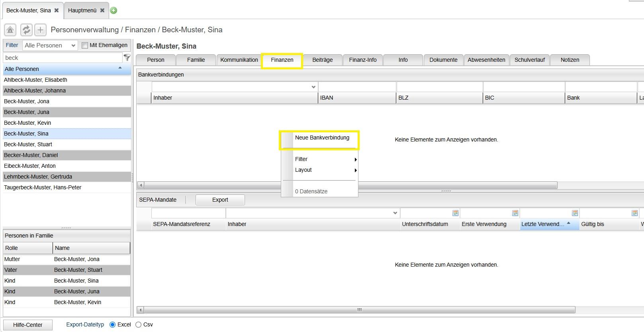Sort by Letzte Verwendung column header

click(x=550, y=224)
